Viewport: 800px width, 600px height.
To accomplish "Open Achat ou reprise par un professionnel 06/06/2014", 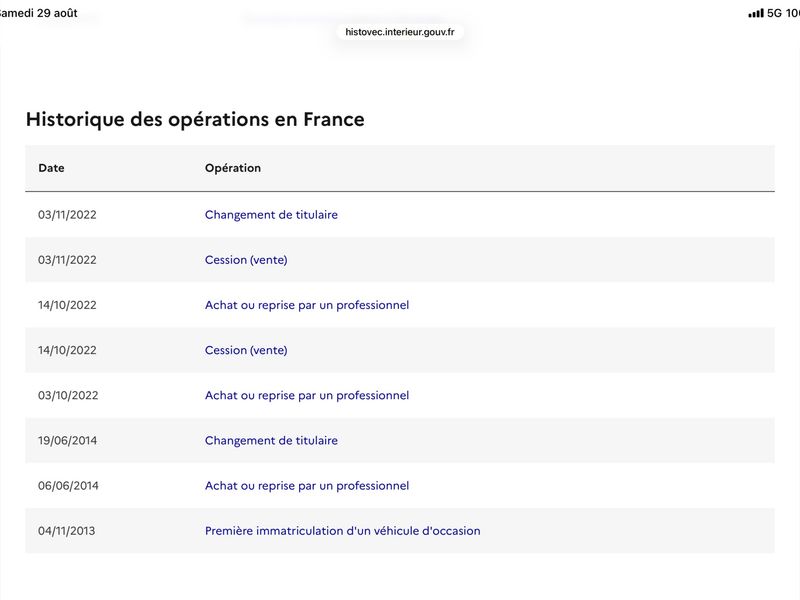I will [307, 486].
